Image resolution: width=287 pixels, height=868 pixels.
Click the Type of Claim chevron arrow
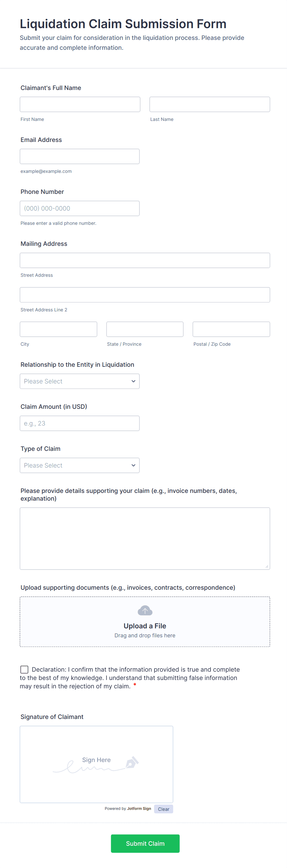(x=133, y=465)
